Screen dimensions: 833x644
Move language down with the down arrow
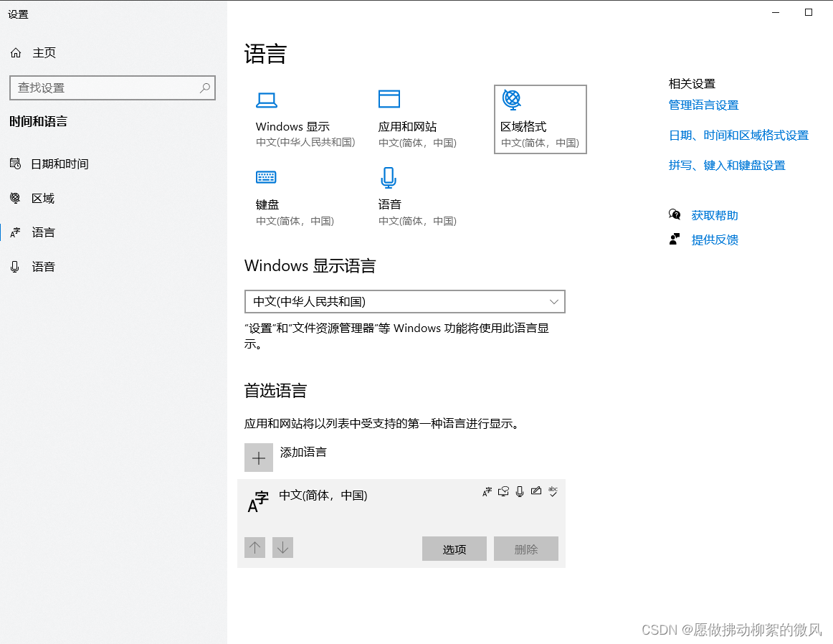(282, 547)
